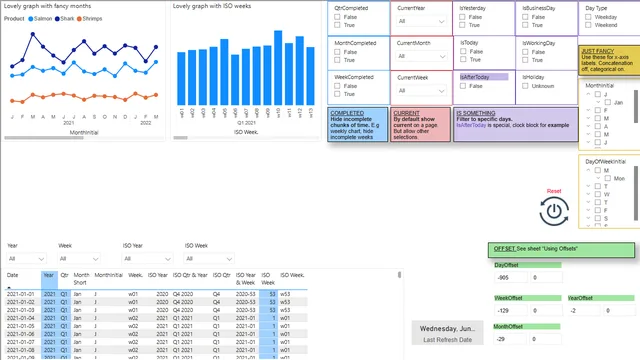The width and height of the screenshot is (640, 360).
Task: Edit WeekOffset lower value field -129
Action: (x=511, y=311)
